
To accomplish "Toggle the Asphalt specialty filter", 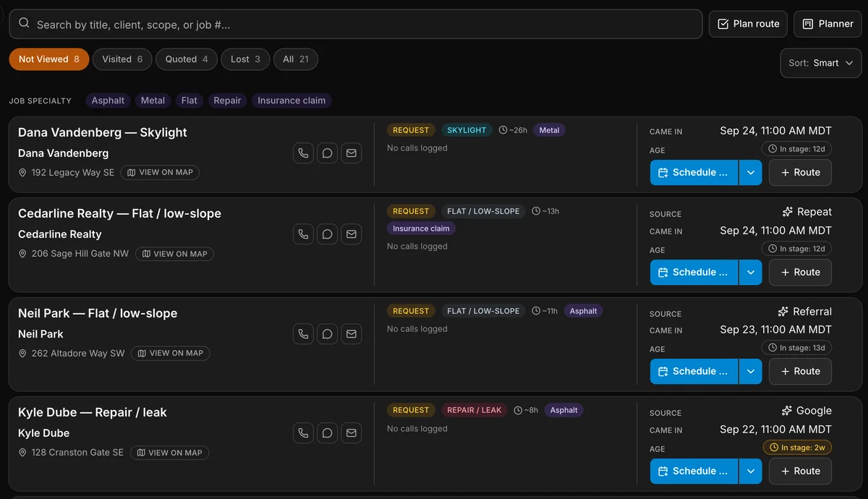I will click(x=108, y=101).
